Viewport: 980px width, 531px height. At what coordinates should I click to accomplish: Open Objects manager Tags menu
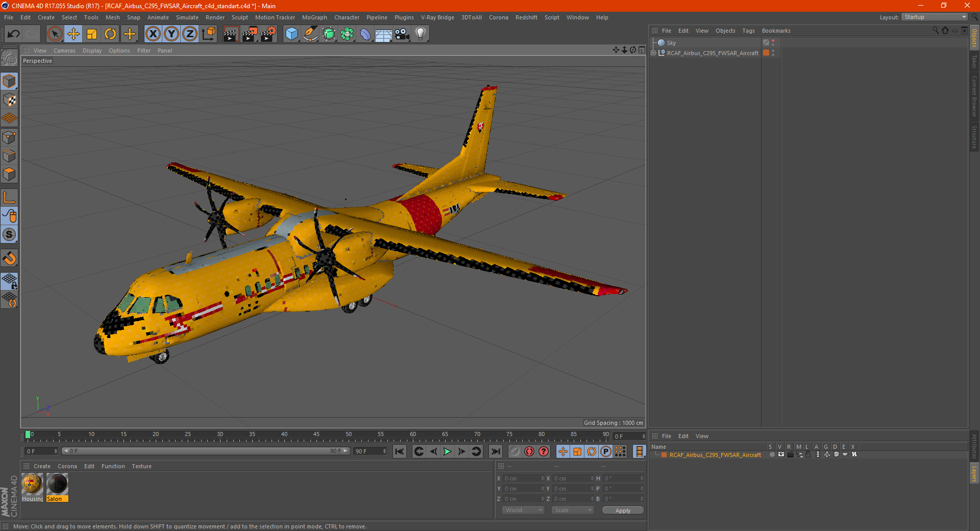click(748, 31)
